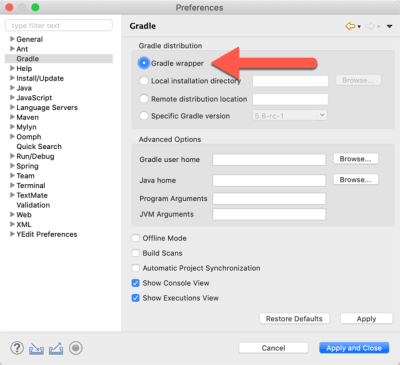Screen dimensions: 400x365
Task: Click the JVM Arguments field
Action: click(x=269, y=214)
